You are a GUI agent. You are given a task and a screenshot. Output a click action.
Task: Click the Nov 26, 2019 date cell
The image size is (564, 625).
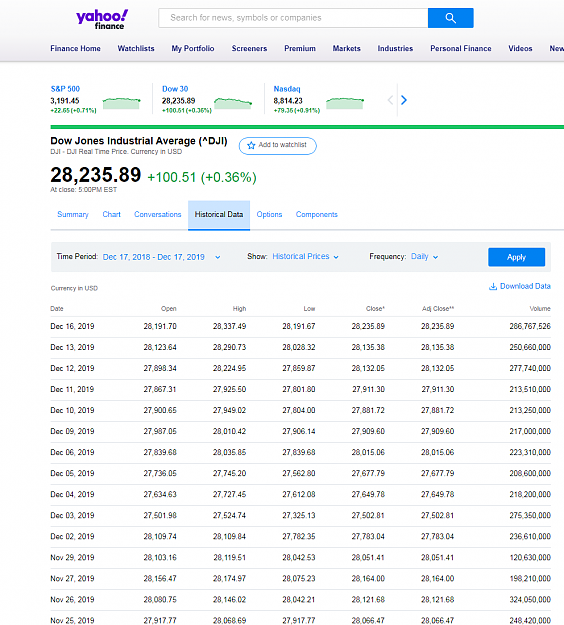(x=72, y=599)
